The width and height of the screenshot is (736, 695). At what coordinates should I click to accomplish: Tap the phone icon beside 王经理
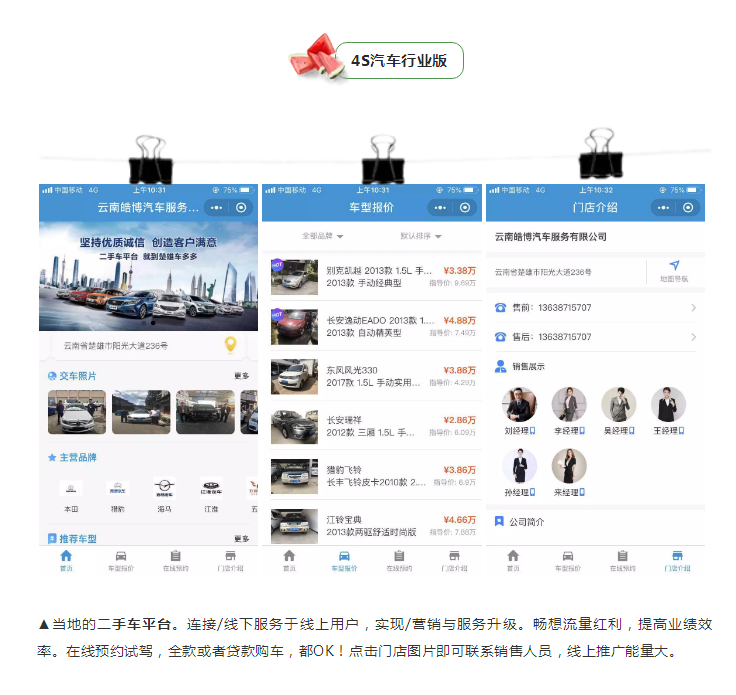tap(682, 431)
